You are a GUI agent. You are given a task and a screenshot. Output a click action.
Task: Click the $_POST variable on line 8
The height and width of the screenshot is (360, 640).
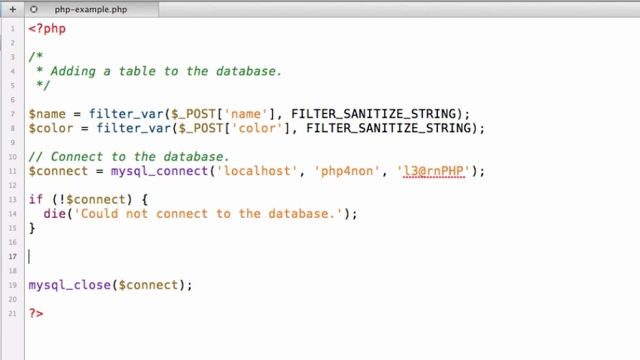click(201, 128)
